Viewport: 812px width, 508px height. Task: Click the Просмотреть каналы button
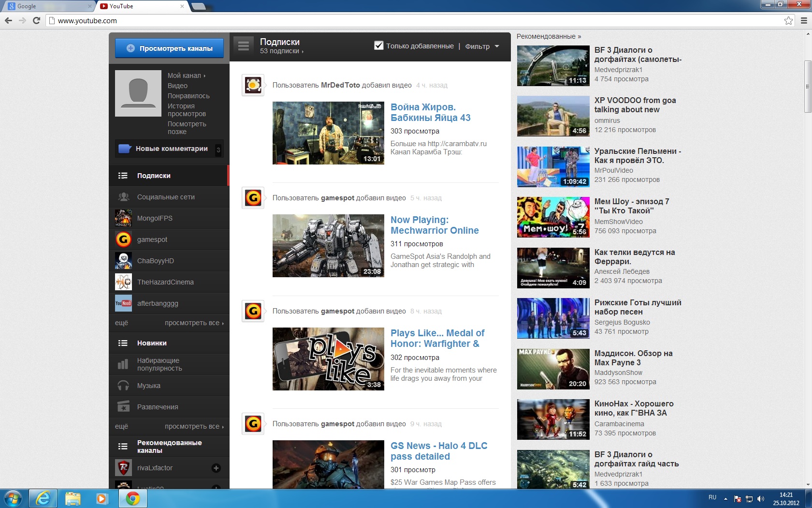169,48
